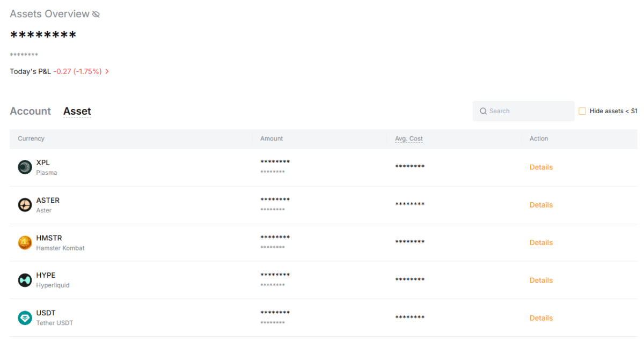Image resolution: width=644 pixels, height=347 pixels.
Task: Click the ASTER ticker text
Action: [48, 200]
